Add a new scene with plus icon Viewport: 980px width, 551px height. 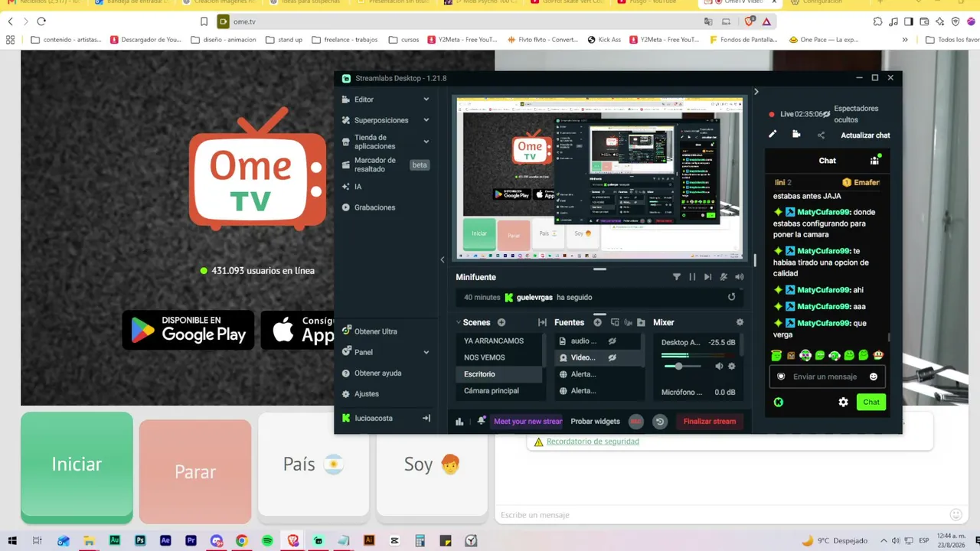tap(501, 323)
